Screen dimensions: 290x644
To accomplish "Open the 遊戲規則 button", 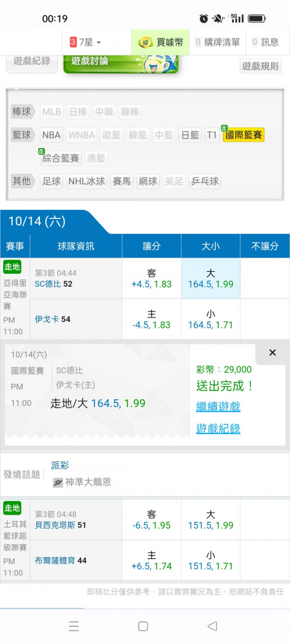I will 260,66.
